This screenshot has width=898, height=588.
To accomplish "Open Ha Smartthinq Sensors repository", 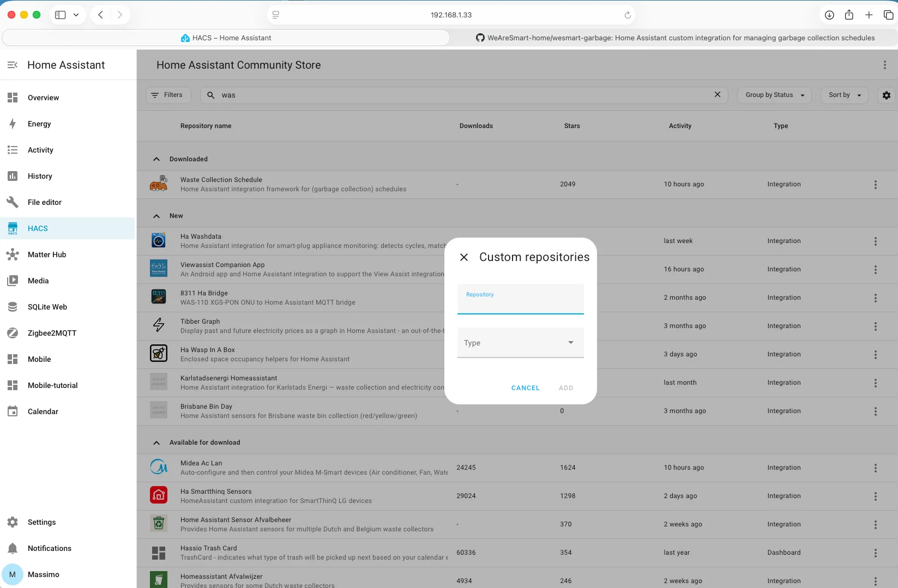I will (x=517, y=496).
